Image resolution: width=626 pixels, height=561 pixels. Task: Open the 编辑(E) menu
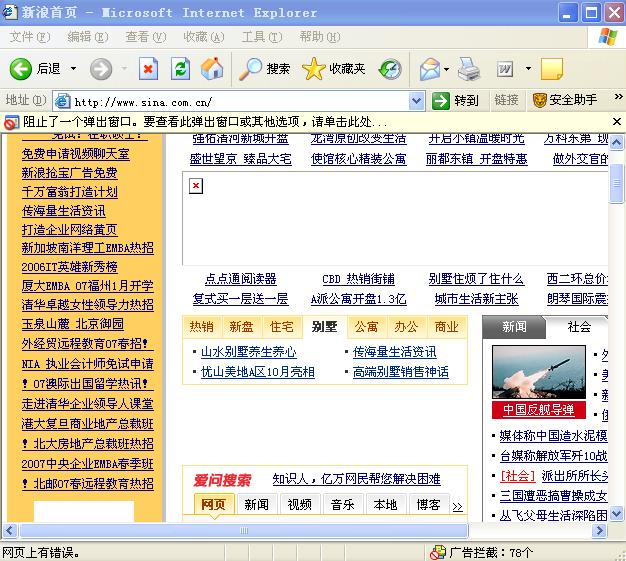point(87,37)
